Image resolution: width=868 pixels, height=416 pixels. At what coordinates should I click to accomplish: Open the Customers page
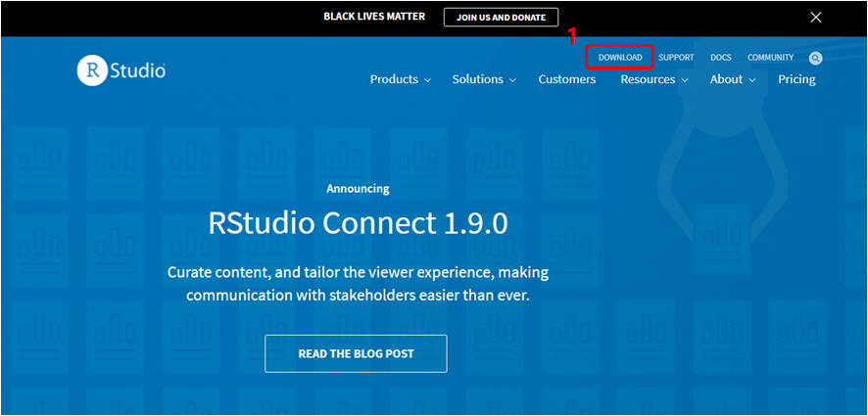(x=567, y=79)
